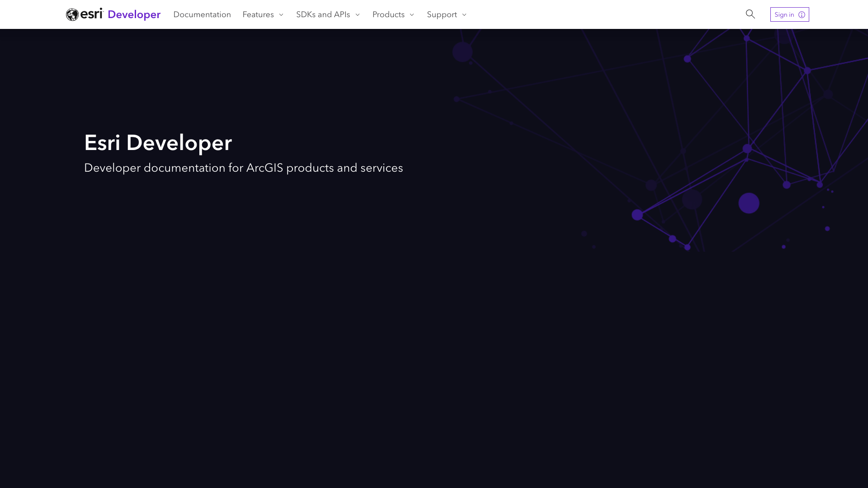
Task: Click the Esri Developer page heading
Action: [x=158, y=143]
